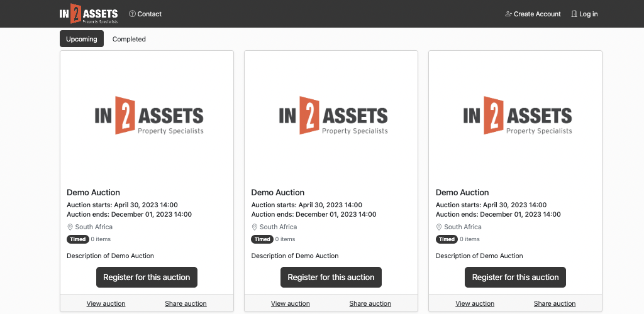Select the Upcoming tab
The width and height of the screenshot is (644, 314).
pos(82,39)
